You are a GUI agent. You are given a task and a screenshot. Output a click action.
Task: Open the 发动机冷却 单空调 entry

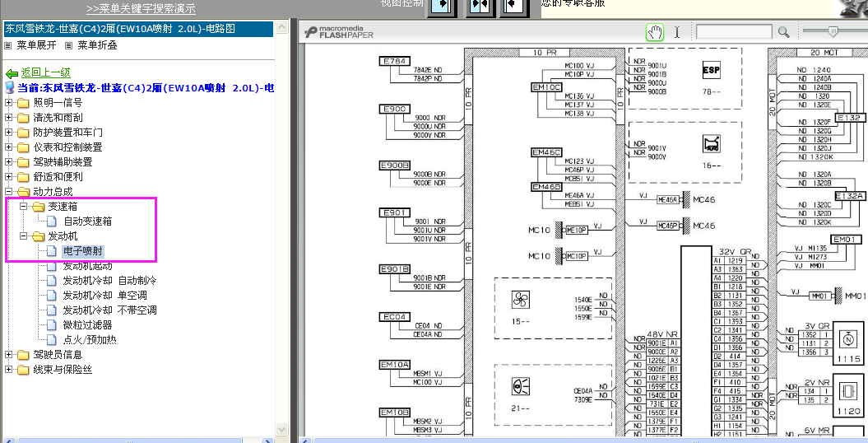point(104,296)
